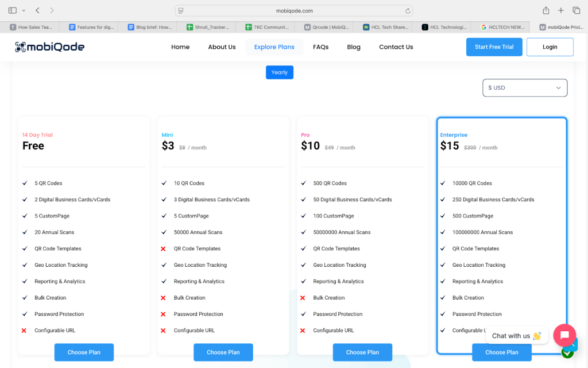This screenshot has width=588, height=368.
Task: Expand the $ USD currency dropdown
Action: pos(524,88)
